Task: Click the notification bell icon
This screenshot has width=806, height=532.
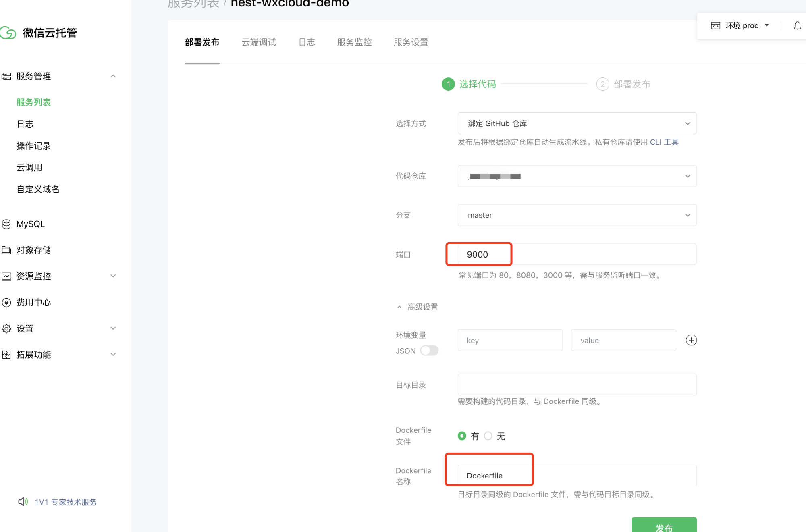Action: pyautogui.click(x=797, y=25)
